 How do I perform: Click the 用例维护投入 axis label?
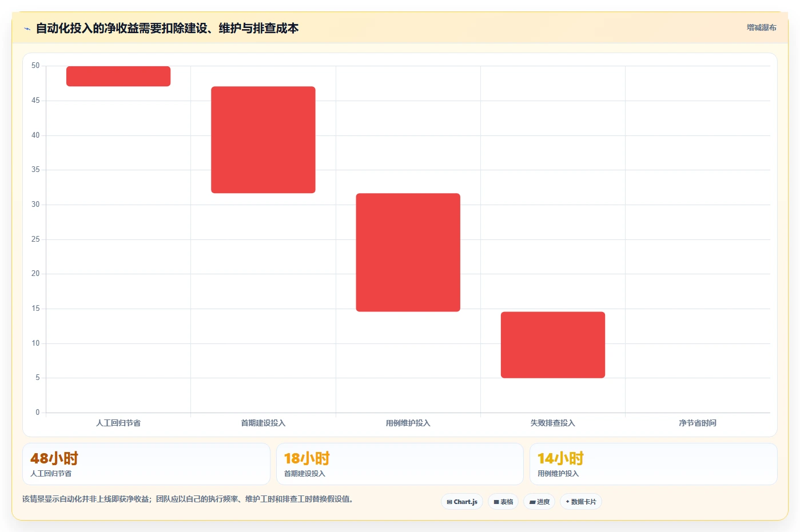click(x=408, y=423)
